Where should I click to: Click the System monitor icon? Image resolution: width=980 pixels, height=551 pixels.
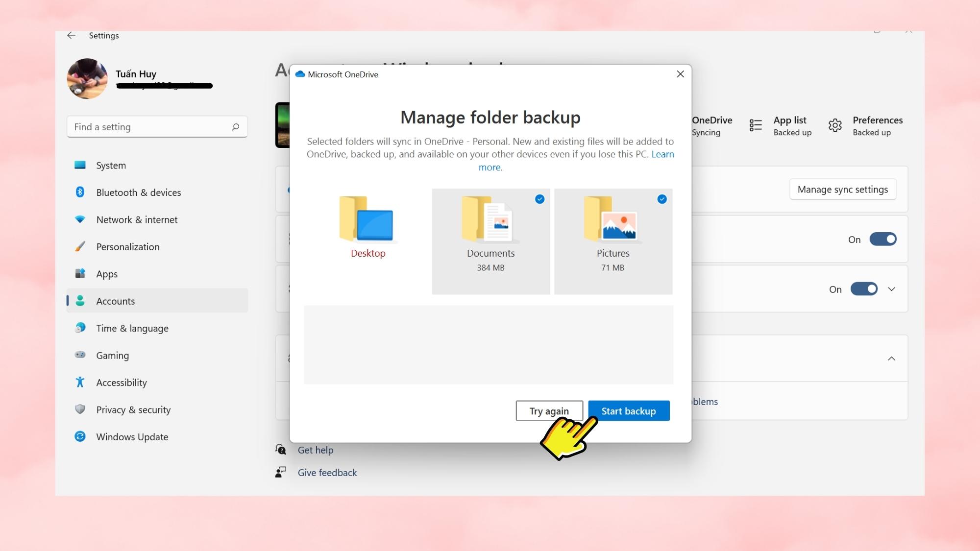(80, 165)
